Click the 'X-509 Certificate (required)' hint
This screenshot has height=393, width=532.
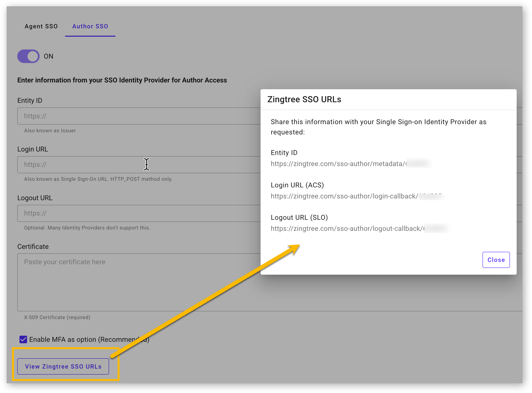point(57,317)
